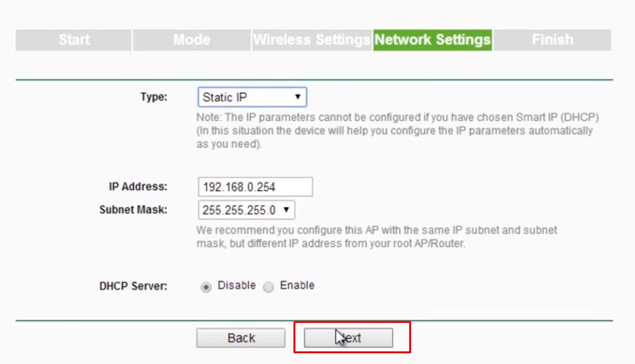The height and width of the screenshot is (364, 635).
Task: Jump to the Finish step tab
Action: [x=552, y=40]
